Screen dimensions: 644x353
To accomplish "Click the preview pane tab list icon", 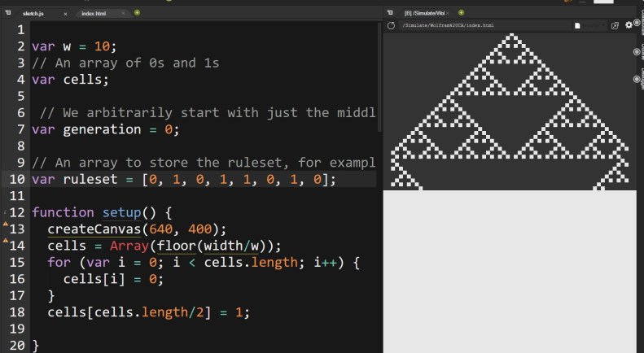I will tap(389, 13).
